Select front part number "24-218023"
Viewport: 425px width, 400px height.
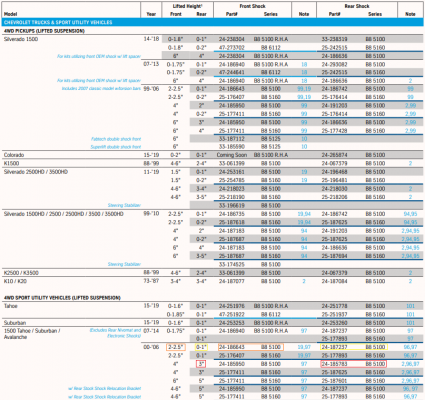(x=232, y=189)
